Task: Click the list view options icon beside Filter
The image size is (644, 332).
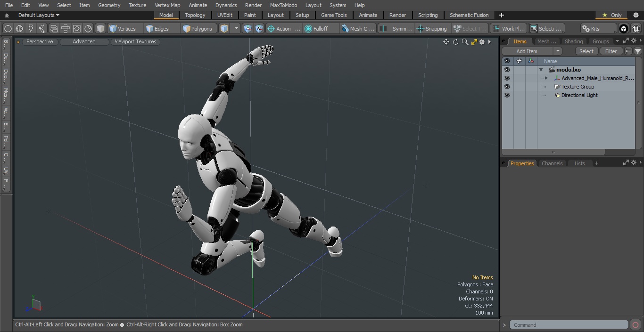Action: click(x=628, y=51)
